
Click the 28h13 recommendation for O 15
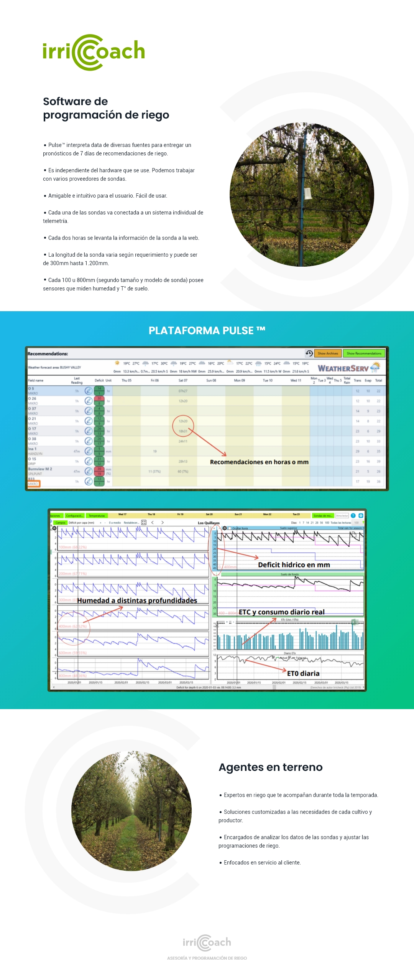pos(183,461)
